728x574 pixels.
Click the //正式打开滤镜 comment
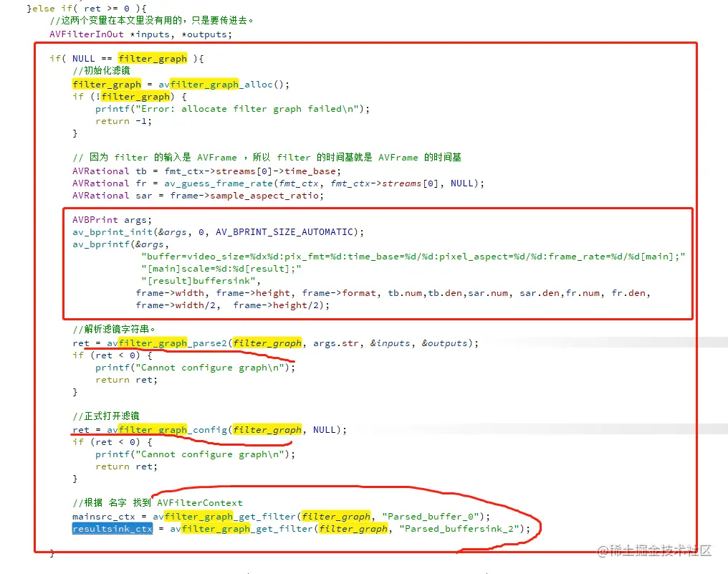pyautogui.click(x=106, y=416)
